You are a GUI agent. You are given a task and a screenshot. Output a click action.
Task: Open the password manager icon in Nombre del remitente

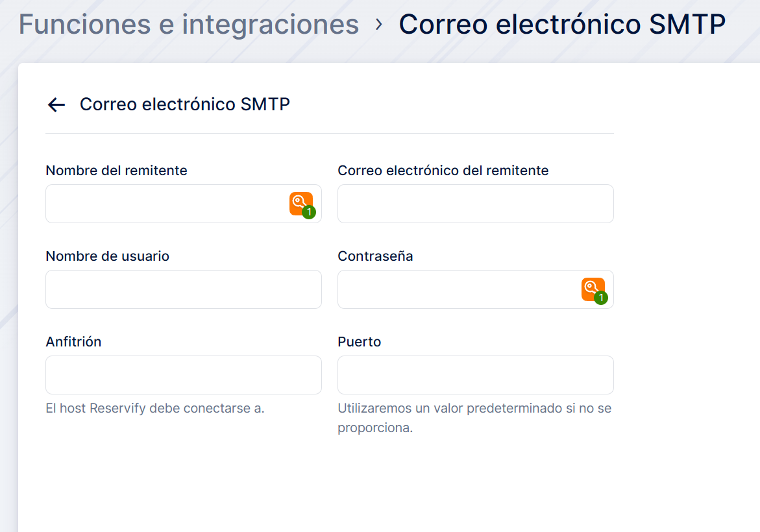[x=301, y=204]
